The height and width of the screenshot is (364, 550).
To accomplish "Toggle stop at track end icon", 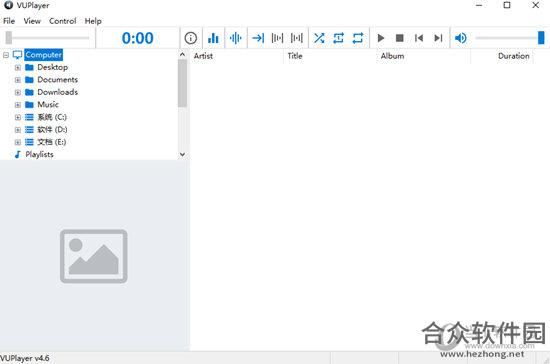I will point(277,38).
